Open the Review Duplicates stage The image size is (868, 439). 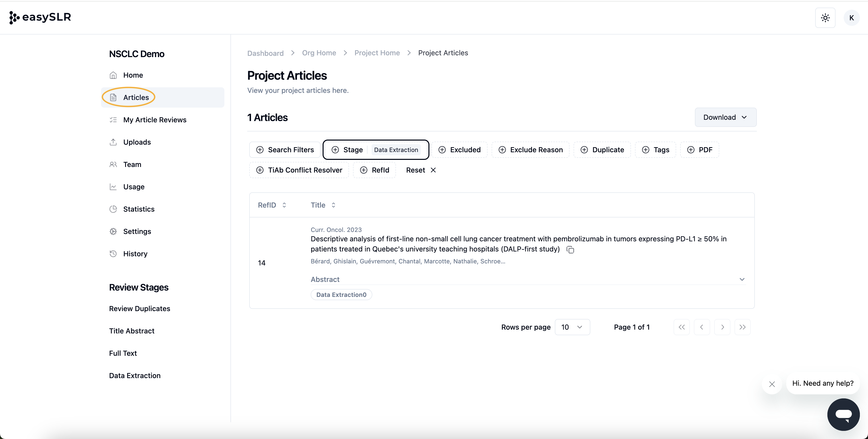pyautogui.click(x=140, y=309)
